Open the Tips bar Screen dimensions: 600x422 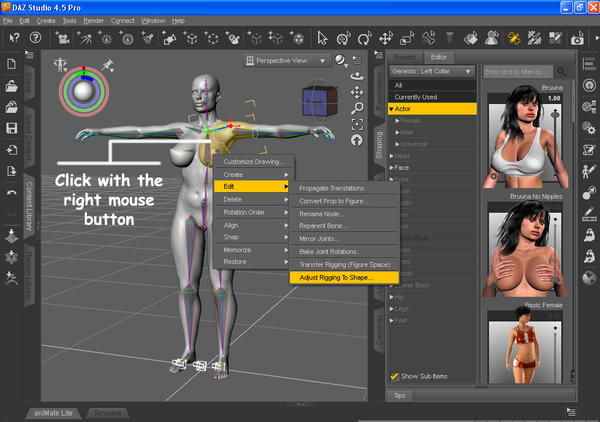(399, 396)
